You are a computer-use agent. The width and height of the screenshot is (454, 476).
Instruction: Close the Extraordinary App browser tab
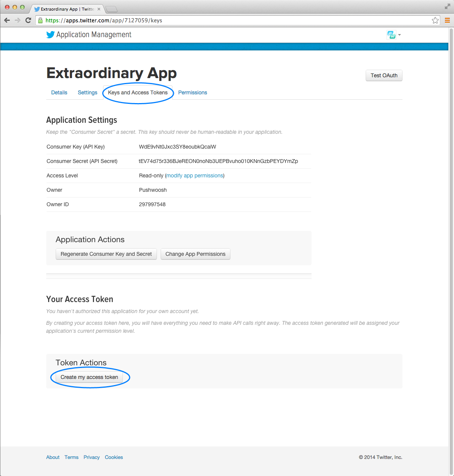pos(99,9)
